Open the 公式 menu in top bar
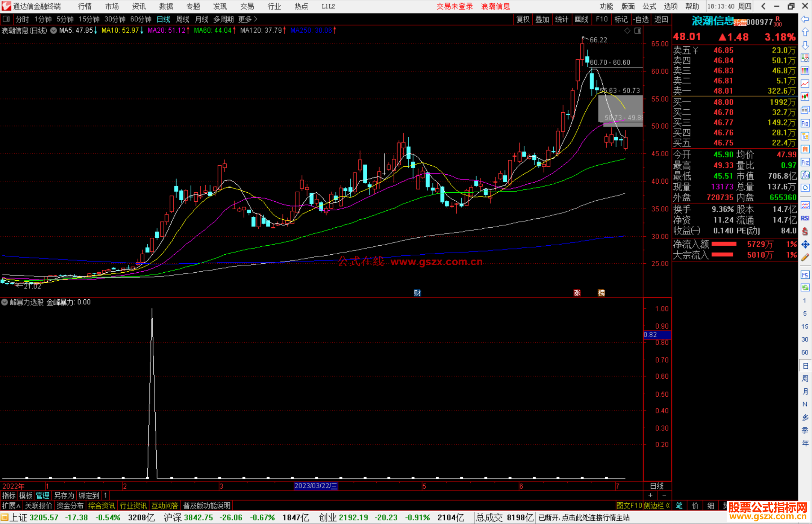The height and width of the screenshot is (524, 812). point(649,6)
